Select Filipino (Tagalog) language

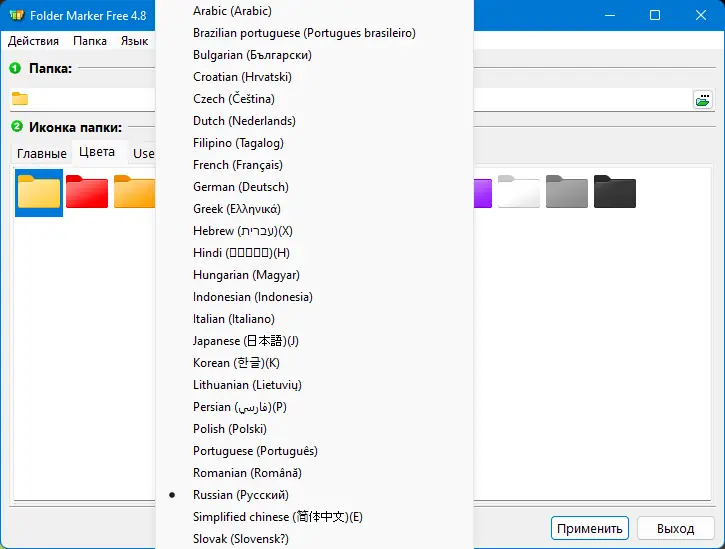314,143
